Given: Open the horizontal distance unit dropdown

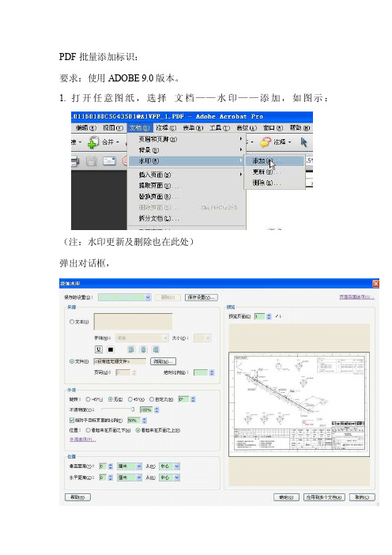Looking at the screenshot, I should [x=130, y=478].
